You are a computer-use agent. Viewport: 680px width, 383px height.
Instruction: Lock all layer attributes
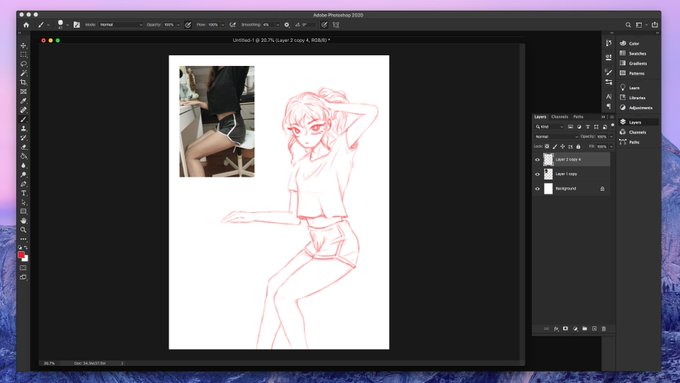578,147
